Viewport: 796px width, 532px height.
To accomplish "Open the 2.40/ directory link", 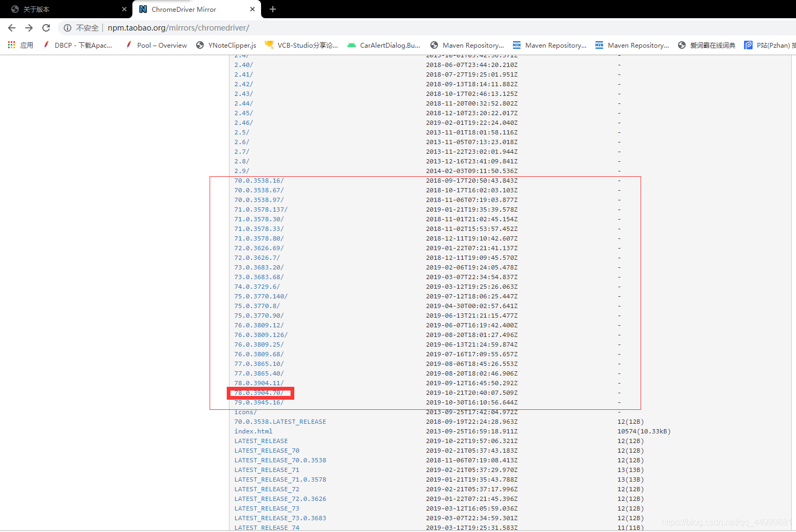I will 243,65.
